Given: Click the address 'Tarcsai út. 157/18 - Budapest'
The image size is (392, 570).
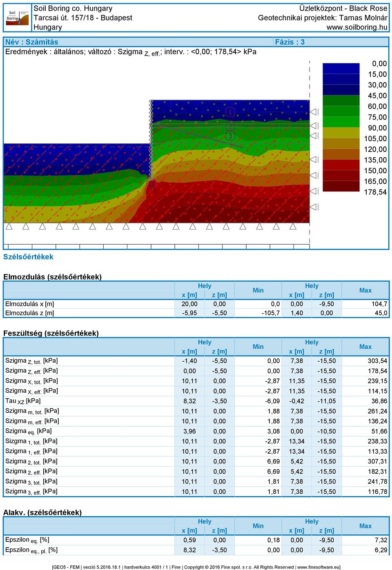Looking at the screenshot, I should (x=83, y=18).
